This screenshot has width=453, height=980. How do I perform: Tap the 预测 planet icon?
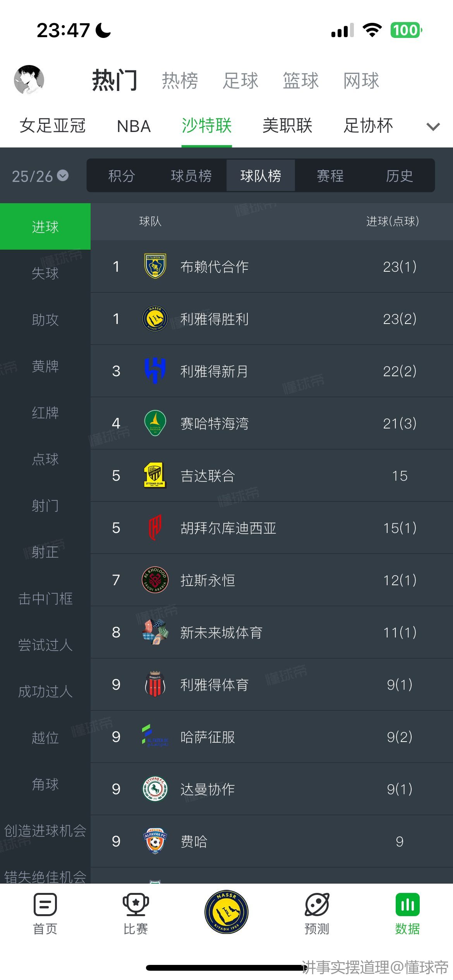[317, 905]
